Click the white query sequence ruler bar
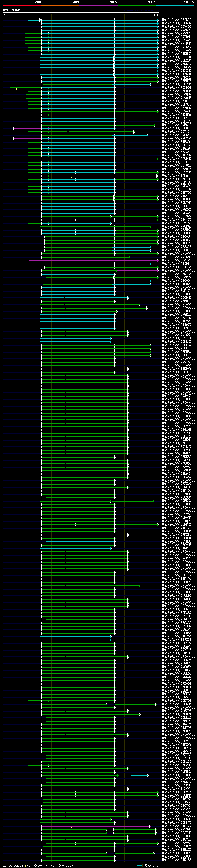This screenshot has width=197, height=868. [81, 12]
